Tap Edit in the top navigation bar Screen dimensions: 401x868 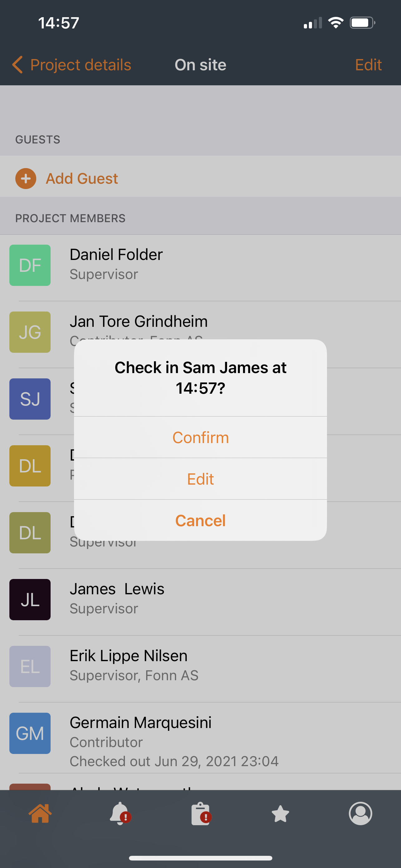pos(368,64)
